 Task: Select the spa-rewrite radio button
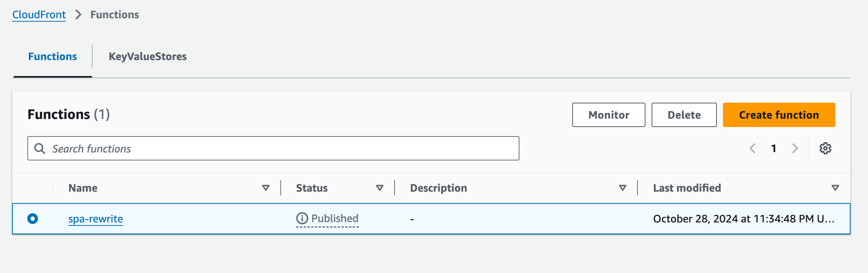pyautogui.click(x=33, y=219)
